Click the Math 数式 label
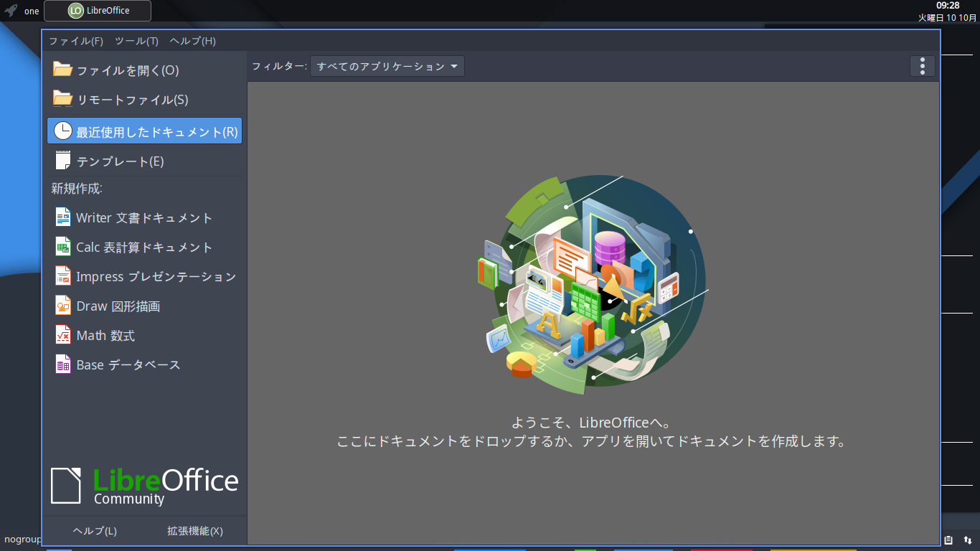Viewport: 980px width, 551px height. (x=105, y=335)
